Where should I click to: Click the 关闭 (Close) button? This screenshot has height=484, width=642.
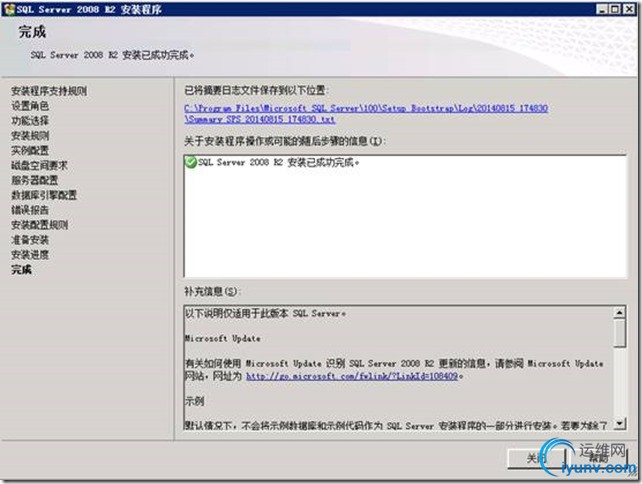[536, 458]
